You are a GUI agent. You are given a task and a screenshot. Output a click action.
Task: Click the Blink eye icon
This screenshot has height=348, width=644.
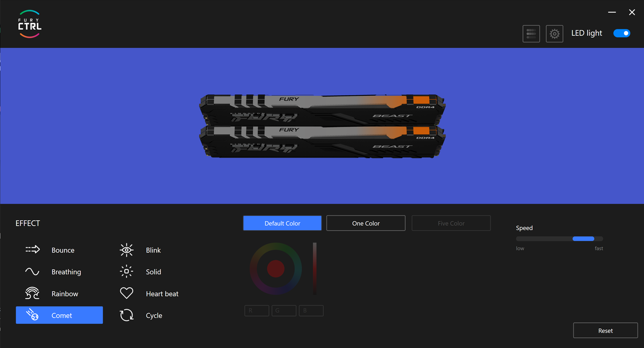[x=126, y=250]
